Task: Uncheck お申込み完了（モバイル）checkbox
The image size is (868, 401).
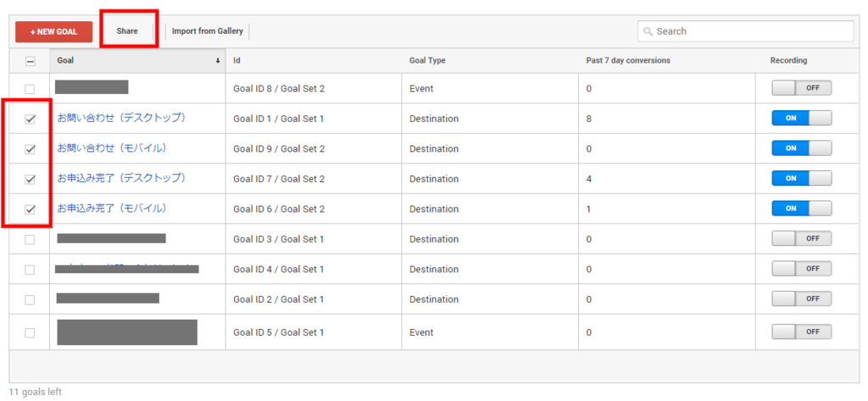Action: pos(31,209)
